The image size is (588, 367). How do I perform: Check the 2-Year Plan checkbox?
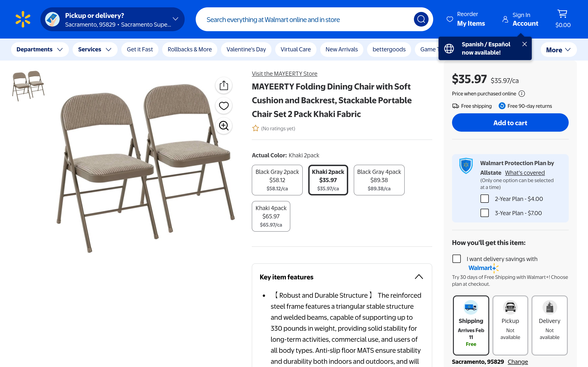484,199
